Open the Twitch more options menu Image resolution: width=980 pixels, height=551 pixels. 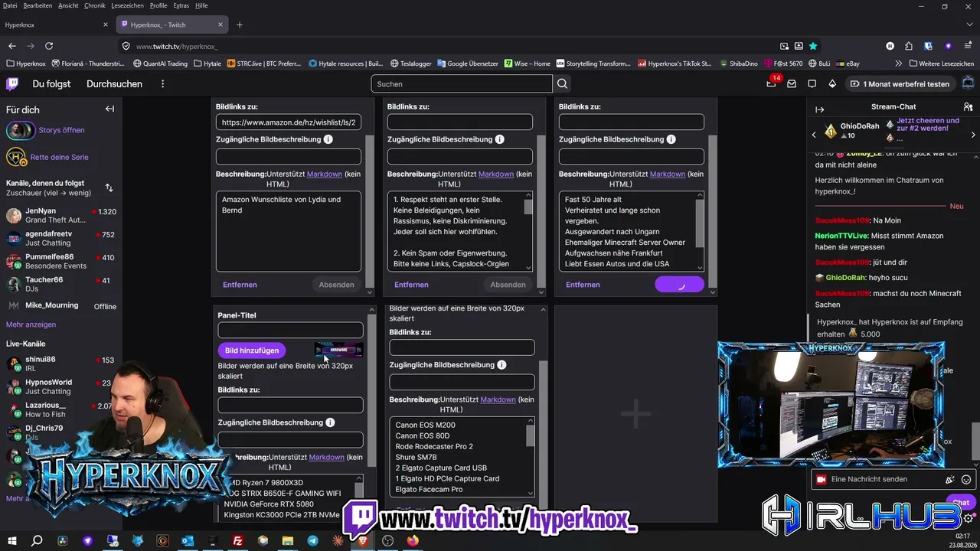coord(161,84)
